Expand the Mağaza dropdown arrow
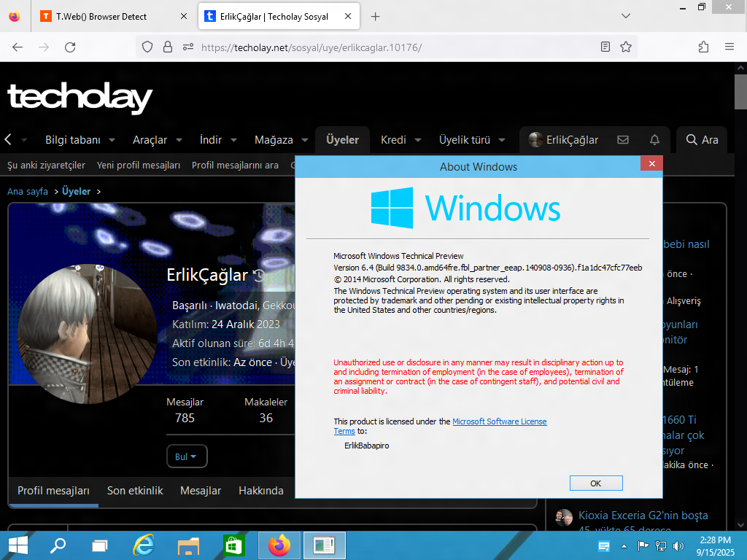Image resolution: width=747 pixels, height=560 pixels. [305, 140]
